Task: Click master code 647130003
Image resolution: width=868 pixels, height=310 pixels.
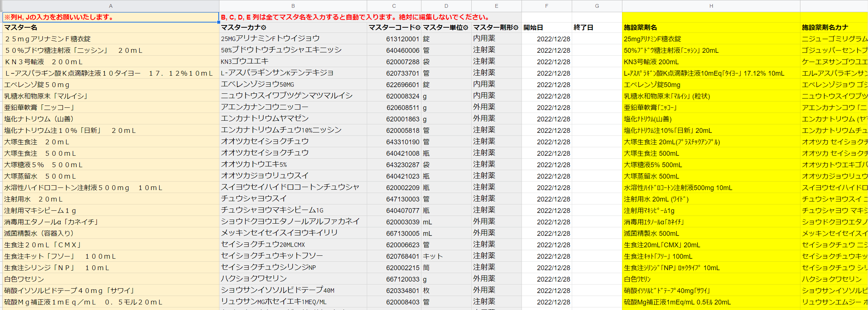Action: tap(403, 199)
